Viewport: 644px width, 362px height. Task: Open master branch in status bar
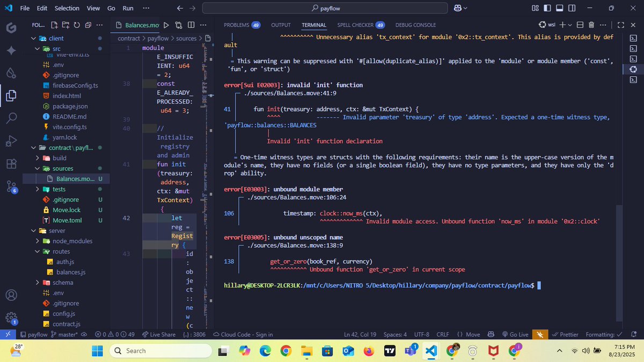click(x=64, y=334)
